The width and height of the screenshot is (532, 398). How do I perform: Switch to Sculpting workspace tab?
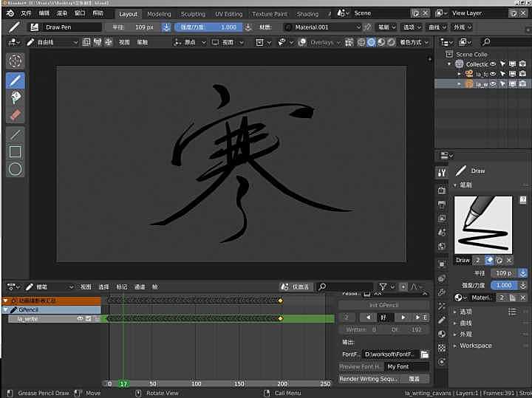(193, 13)
